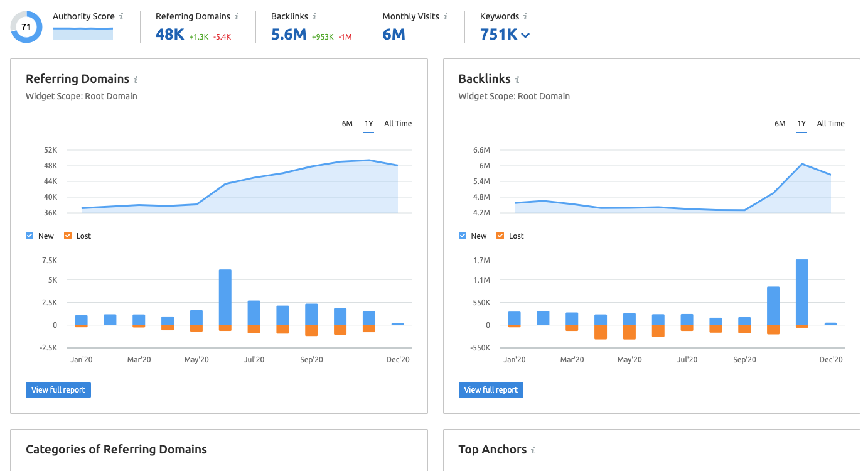Select 6M range in Referring Domains widget
Image resolution: width=868 pixels, height=471 pixels.
pyautogui.click(x=347, y=124)
